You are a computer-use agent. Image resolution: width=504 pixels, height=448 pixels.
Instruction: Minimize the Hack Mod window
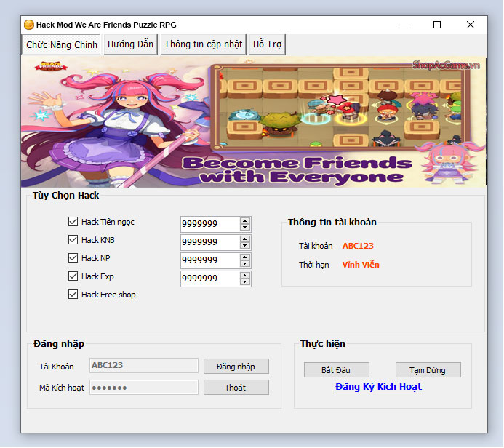pyautogui.click(x=404, y=25)
